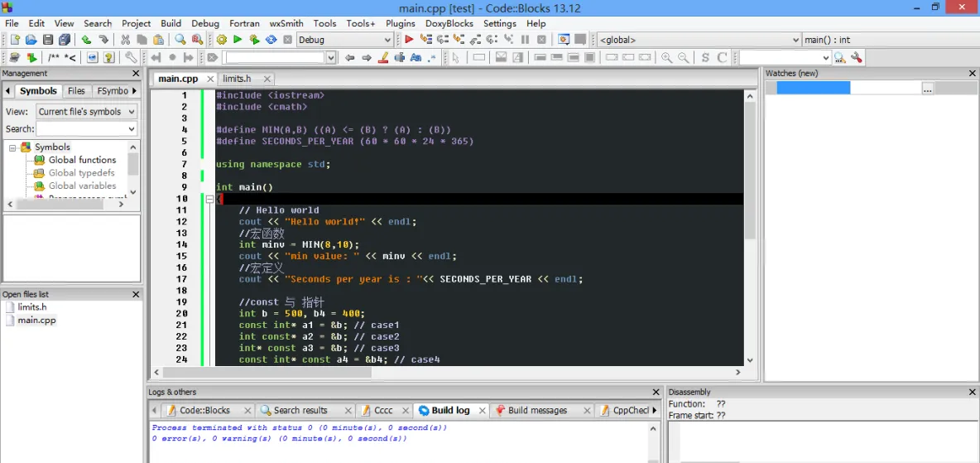980x463 pixels.
Task: Click the Cut scissors icon
Action: 125,40
